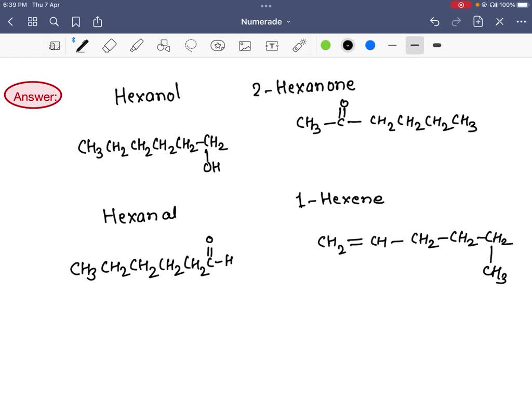Select the eraser tool

[109, 46]
